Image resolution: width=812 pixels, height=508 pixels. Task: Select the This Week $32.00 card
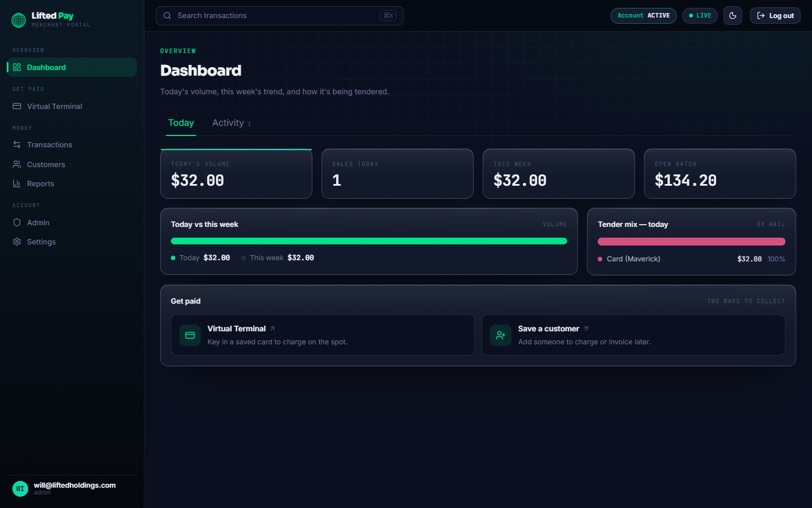click(x=559, y=174)
